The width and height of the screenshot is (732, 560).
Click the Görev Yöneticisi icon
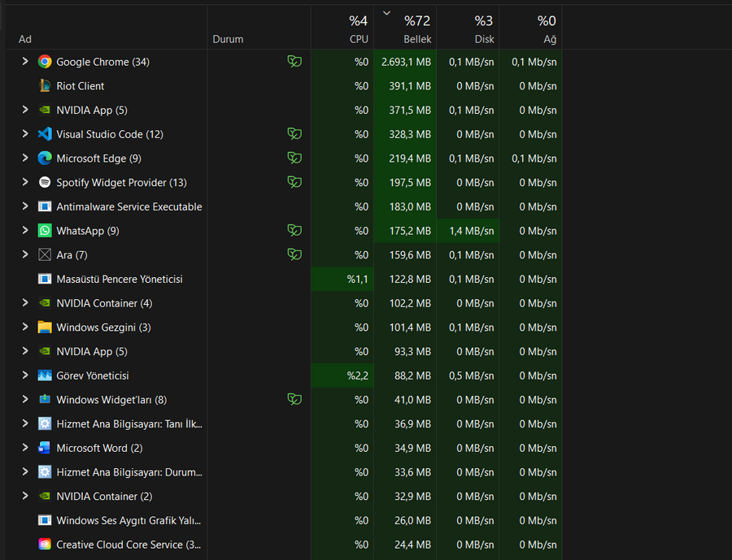(x=45, y=376)
